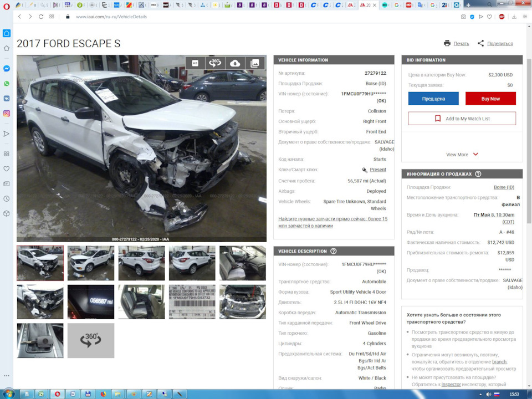Click the taskbar clock showing 15:53
This screenshot has width=532, height=399.
(514, 394)
